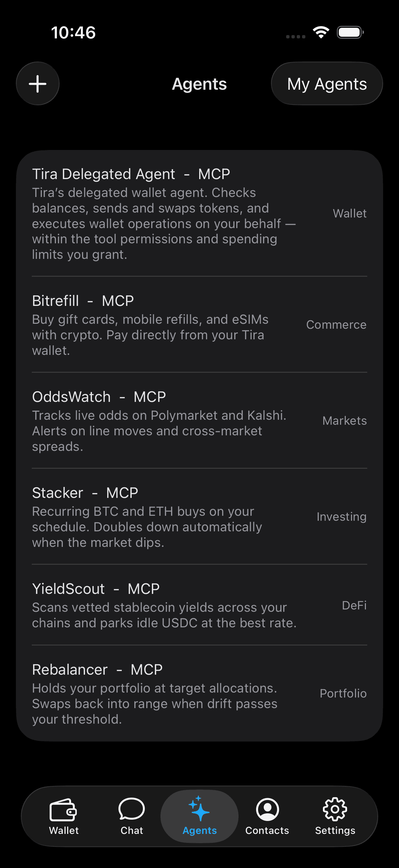Viewport: 399px width, 868px height.
Task: Open the Contacts person icon
Action: (267, 809)
